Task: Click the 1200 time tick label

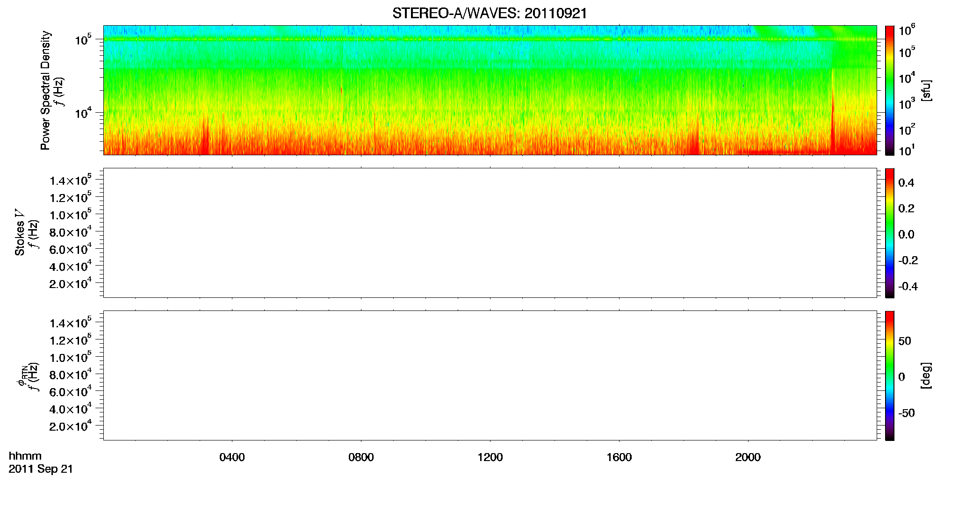Action: [x=490, y=457]
